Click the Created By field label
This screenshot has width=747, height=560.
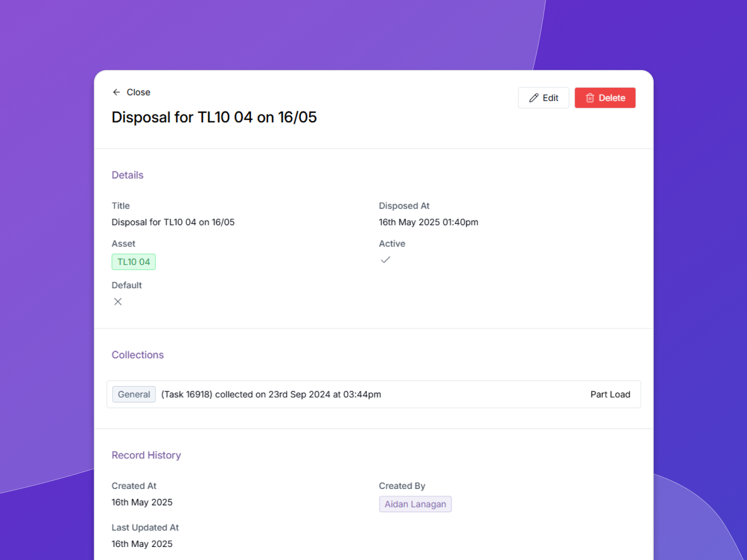click(x=402, y=486)
